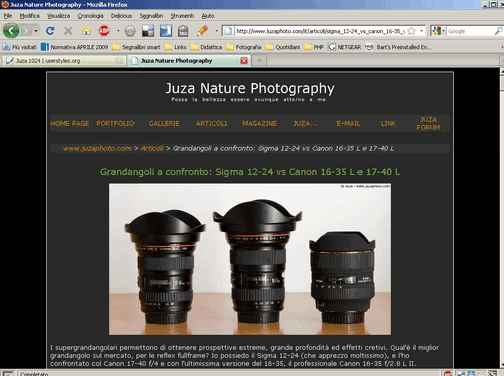
Task: Open the Didattica bookmarks folder
Action: [x=206, y=47]
